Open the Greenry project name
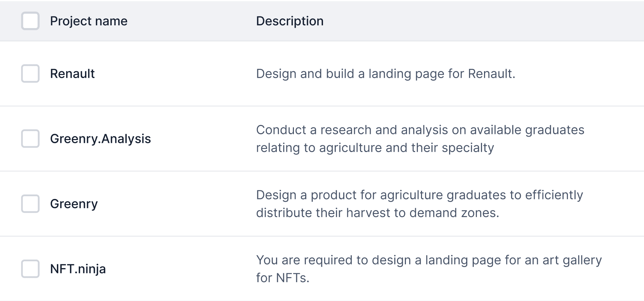Screen dimensions: 644x301 74,204
